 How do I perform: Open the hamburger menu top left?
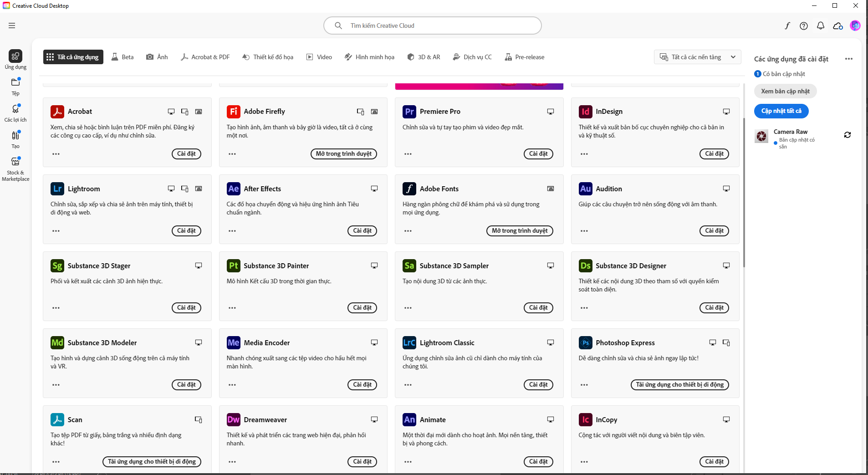tap(12, 26)
